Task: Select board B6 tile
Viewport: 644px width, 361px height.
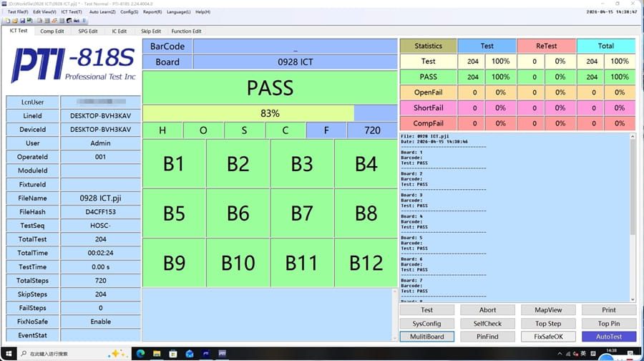Action: click(x=238, y=213)
